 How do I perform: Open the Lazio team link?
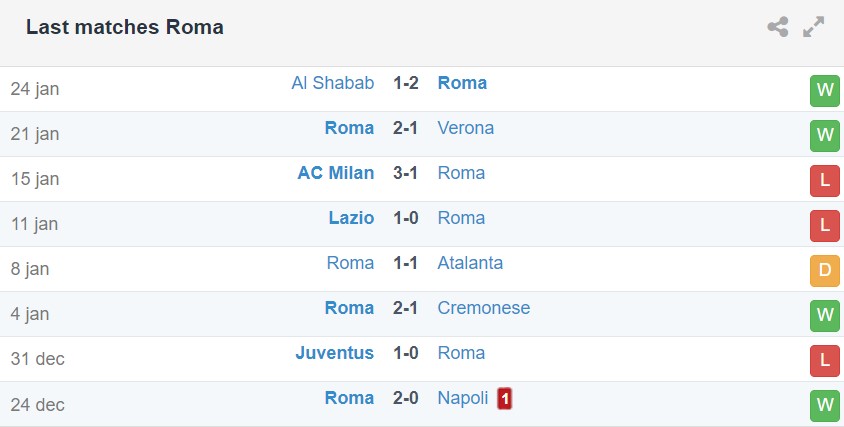pyautogui.click(x=351, y=218)
